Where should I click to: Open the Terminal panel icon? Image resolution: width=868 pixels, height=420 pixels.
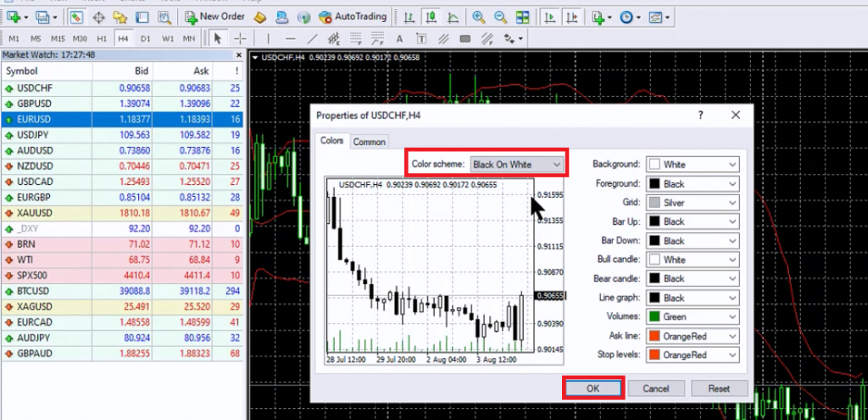coord(142,17)
